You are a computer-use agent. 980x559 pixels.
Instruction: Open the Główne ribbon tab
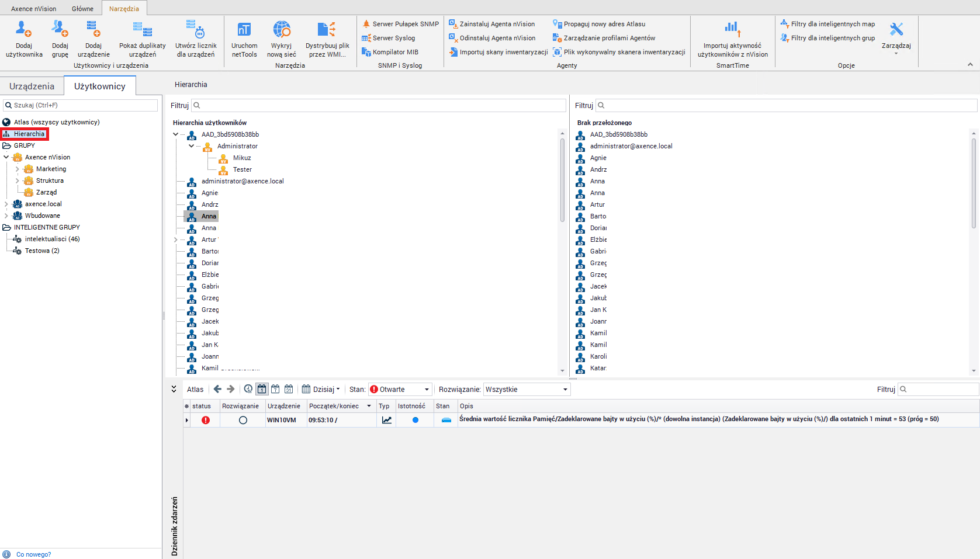(x=82, y=9)
